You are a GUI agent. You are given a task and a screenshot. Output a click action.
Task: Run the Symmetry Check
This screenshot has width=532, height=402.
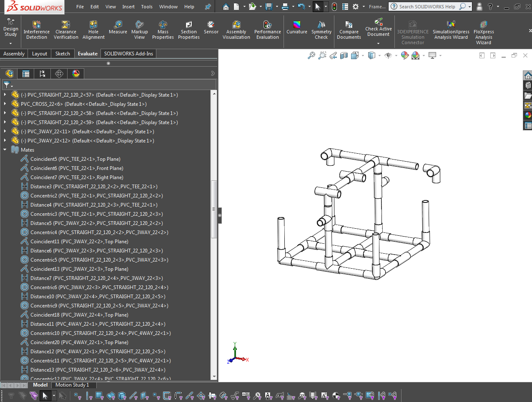[x=321, y=30]
